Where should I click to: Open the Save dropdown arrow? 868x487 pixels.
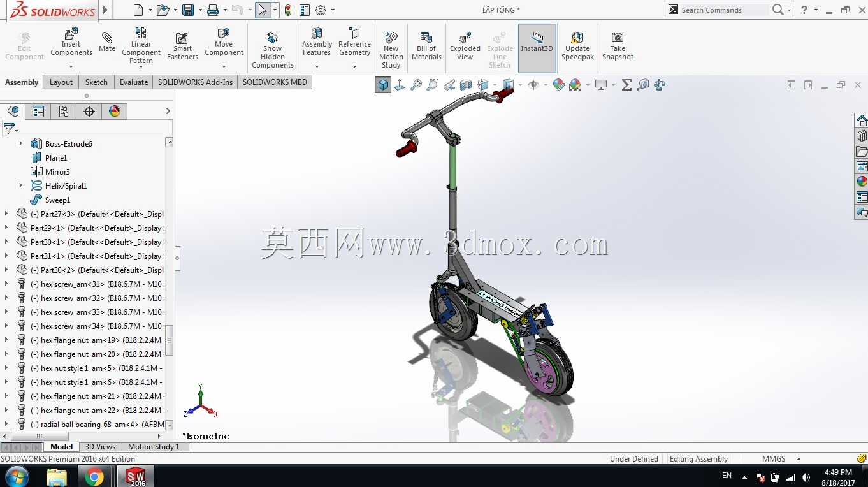pyautogui.click(x=200, y=10)
